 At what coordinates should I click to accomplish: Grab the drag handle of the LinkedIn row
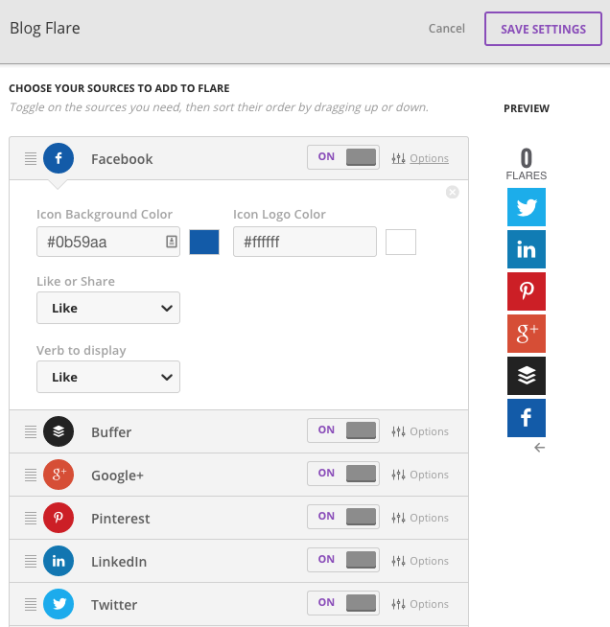(31, 561)
